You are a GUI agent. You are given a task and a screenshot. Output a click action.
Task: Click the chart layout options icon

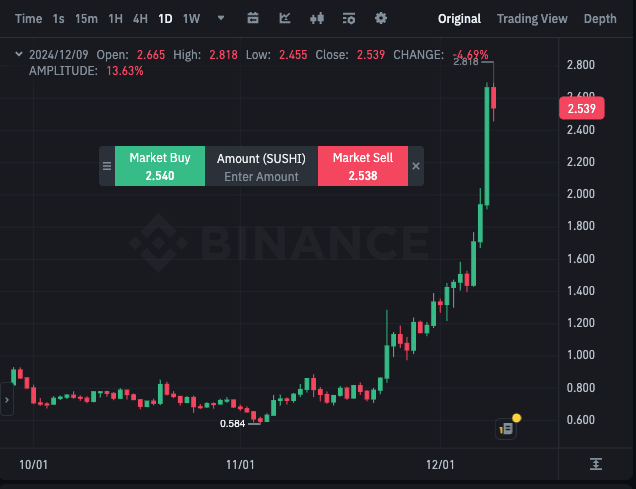pyautogui.click(x=349, y=18)
